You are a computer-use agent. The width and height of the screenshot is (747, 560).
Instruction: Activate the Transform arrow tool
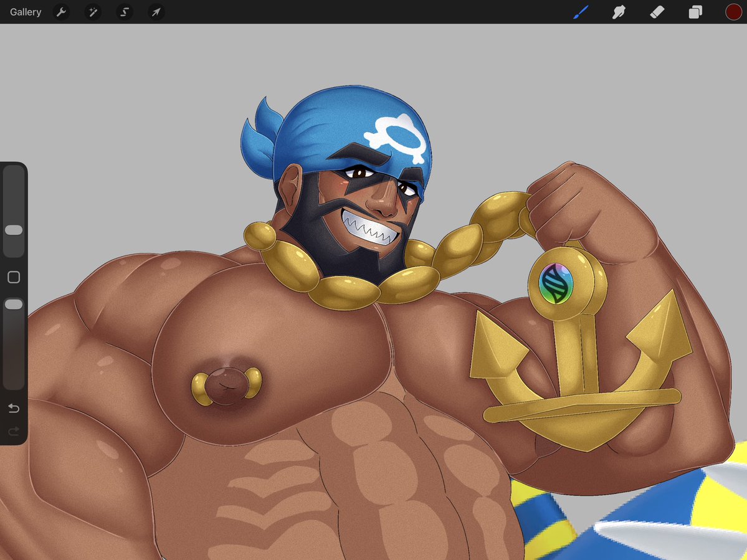click(156, 12)
